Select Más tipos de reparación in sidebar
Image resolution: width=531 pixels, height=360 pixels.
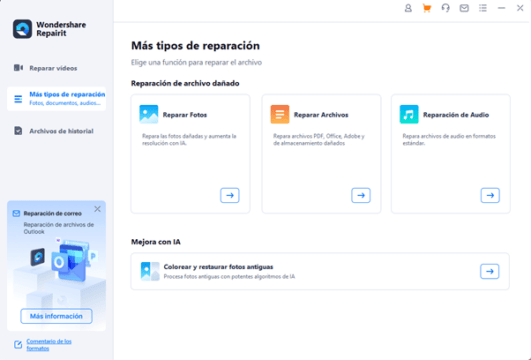(57, 99)
